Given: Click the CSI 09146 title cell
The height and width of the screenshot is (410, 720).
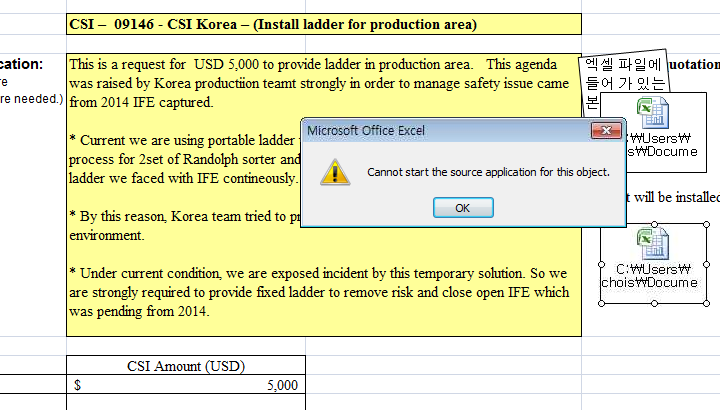Looking at the screenshot, I should click(x=324, y=24).
